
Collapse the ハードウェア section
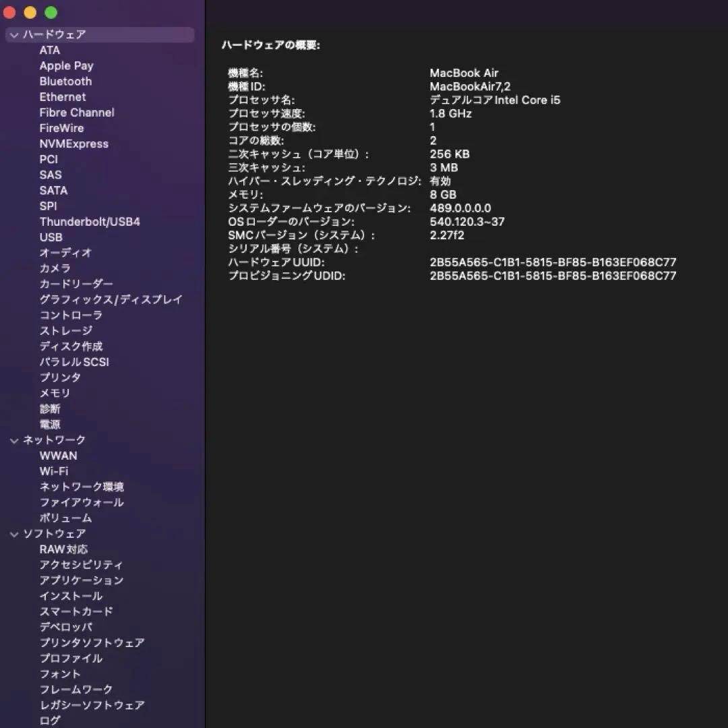click(14, 34)
